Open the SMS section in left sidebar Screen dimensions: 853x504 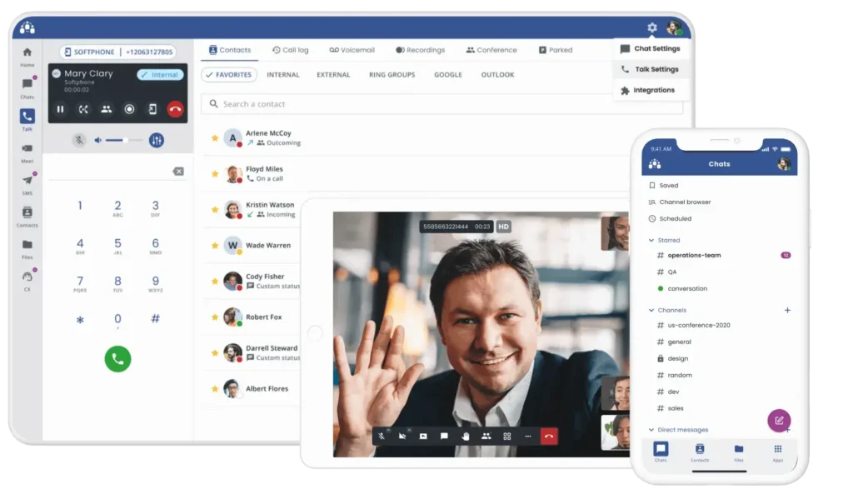[27, 183]
